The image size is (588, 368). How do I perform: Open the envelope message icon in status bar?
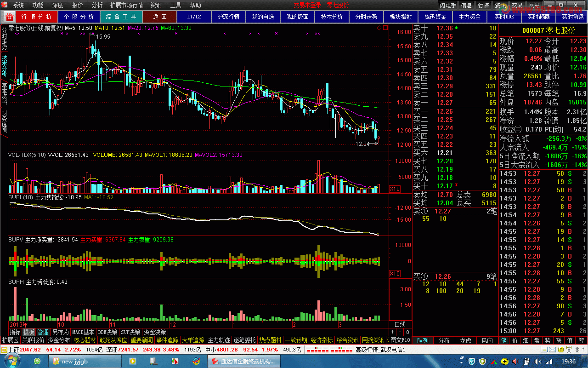pos(552,350)
